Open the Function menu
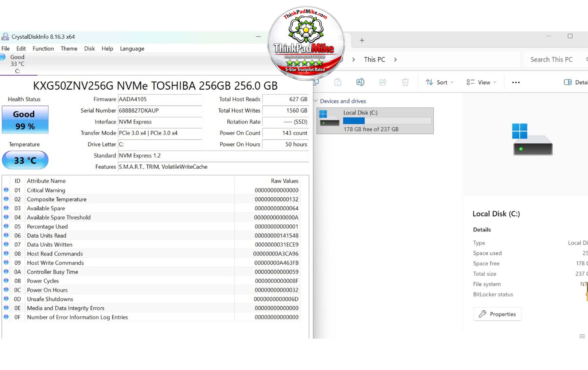 click(x=43, y=48)
